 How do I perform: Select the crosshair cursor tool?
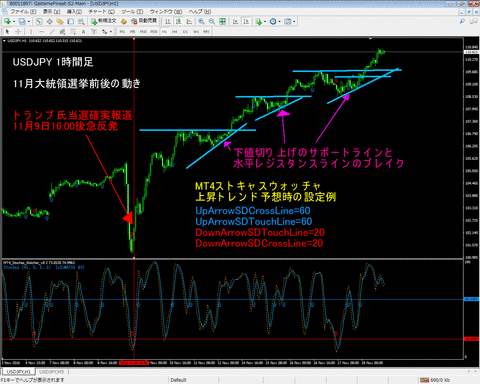click(x=18, y=32)
